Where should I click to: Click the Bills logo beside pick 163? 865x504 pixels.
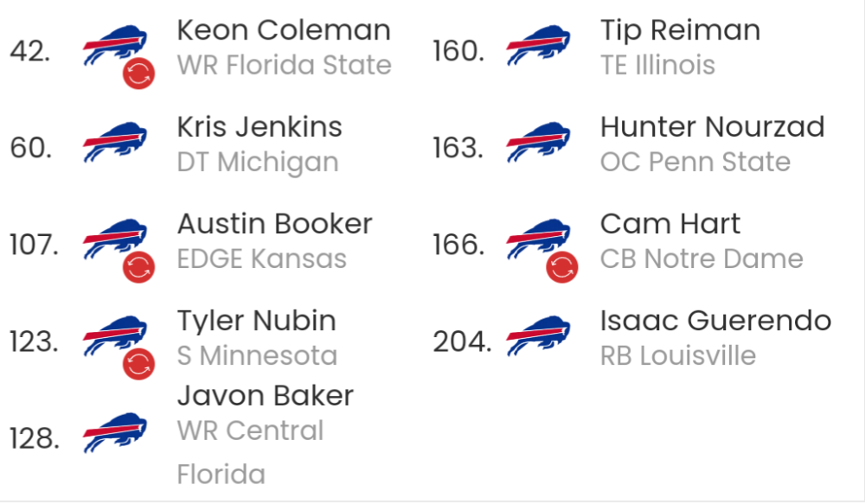(x=538, y=143)
